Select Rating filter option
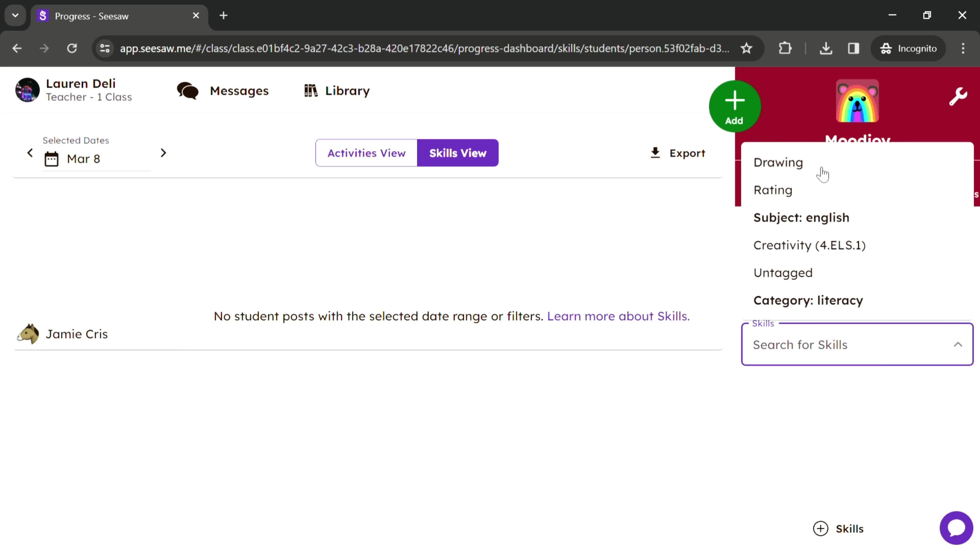The image size is (980, 551). [773, 190]
